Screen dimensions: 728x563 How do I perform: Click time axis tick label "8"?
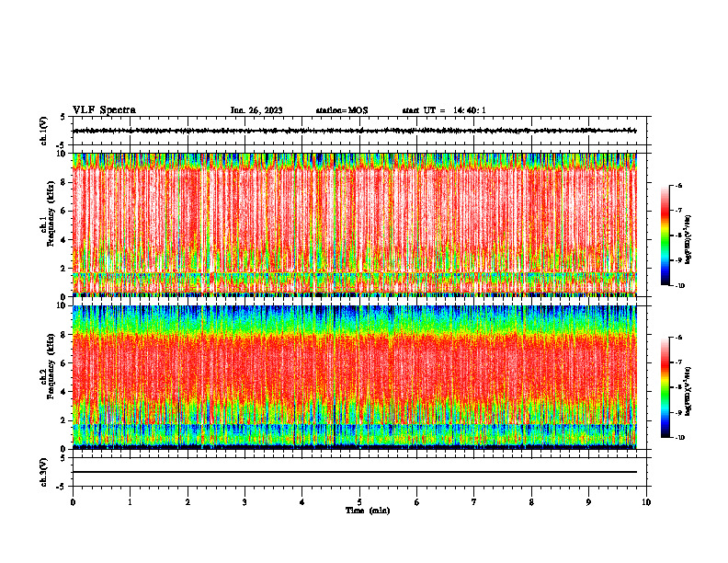531,502
